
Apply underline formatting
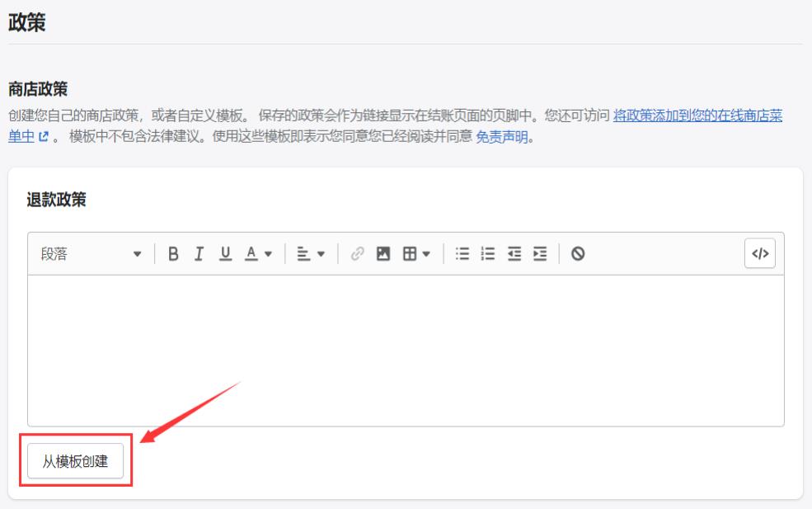(x=225, y=254)
